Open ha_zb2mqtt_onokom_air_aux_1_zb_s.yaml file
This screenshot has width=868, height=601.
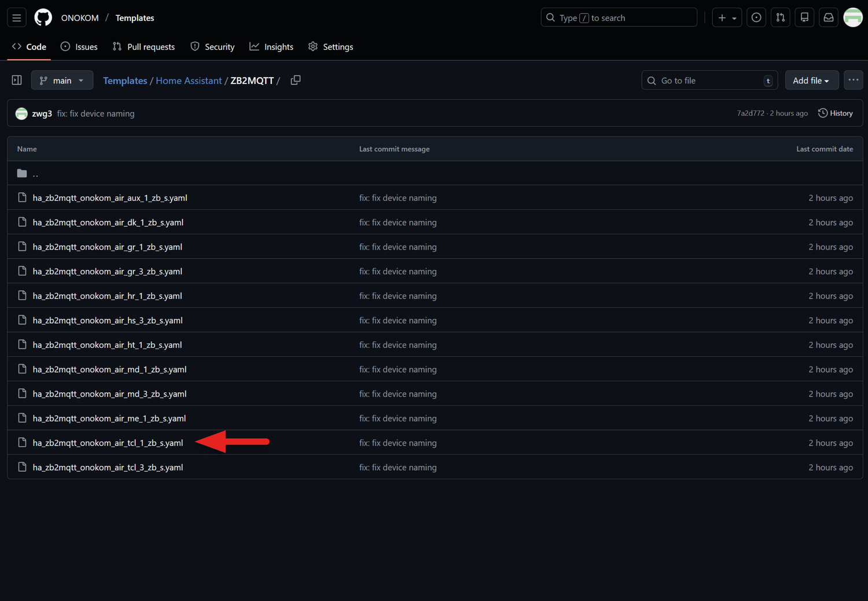[x=110, y=198]
